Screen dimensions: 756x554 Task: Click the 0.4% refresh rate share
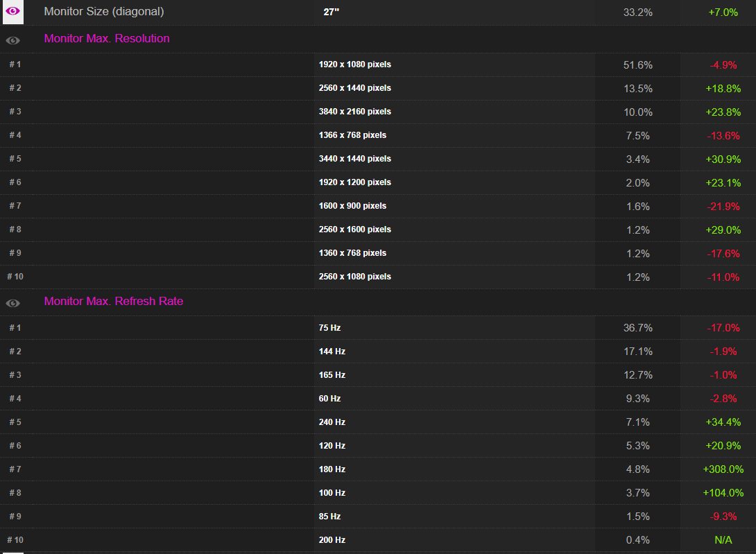pos(637,541)
